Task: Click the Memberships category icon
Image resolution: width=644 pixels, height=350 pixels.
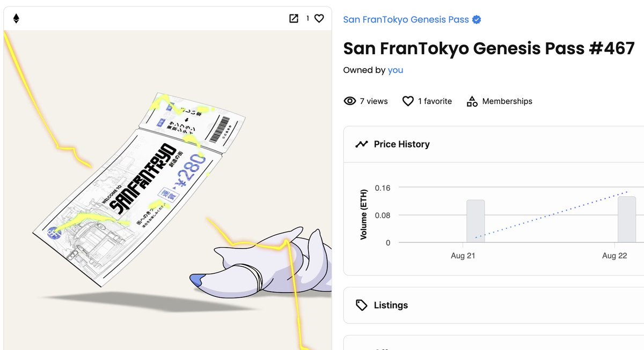Action: coord(472,101)
